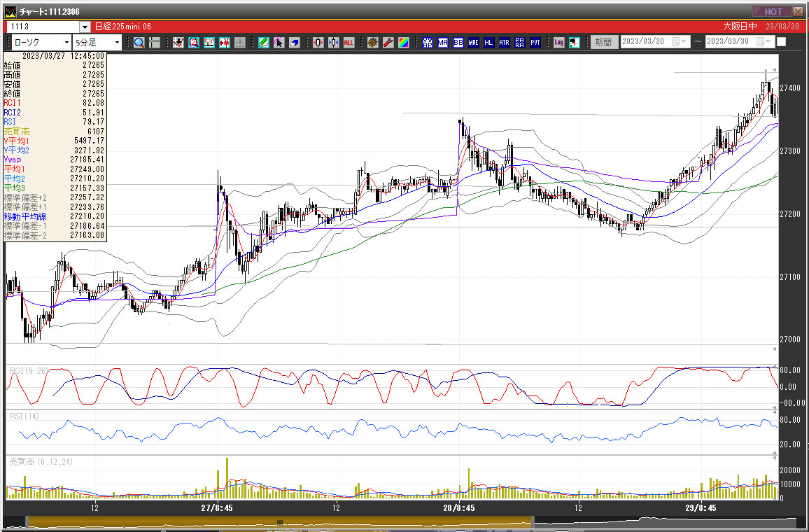This screenshot has width=809, height=532.
Task: Open the chart settings gear icon
Action: point(373,42)
